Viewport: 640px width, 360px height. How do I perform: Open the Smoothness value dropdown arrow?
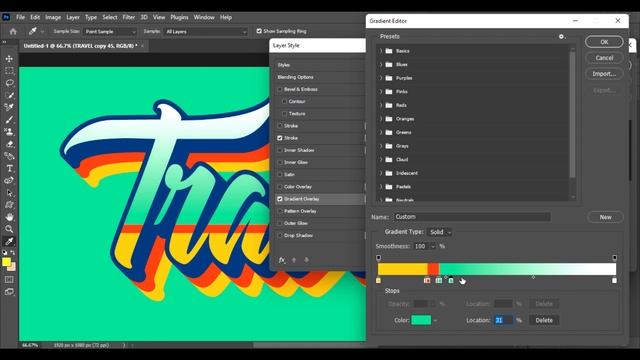(x=433, y=246)
